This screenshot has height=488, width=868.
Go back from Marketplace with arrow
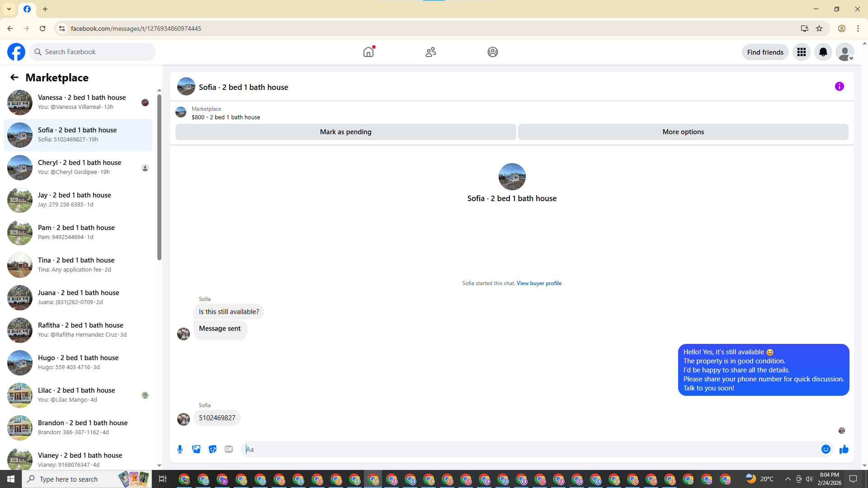pos(14,77)
